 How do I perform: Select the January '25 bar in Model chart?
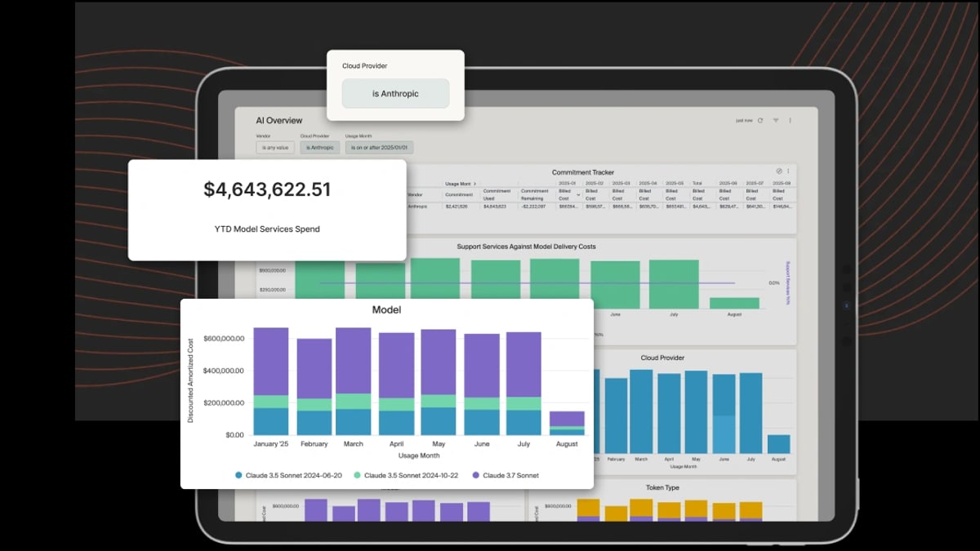(271, 381)
